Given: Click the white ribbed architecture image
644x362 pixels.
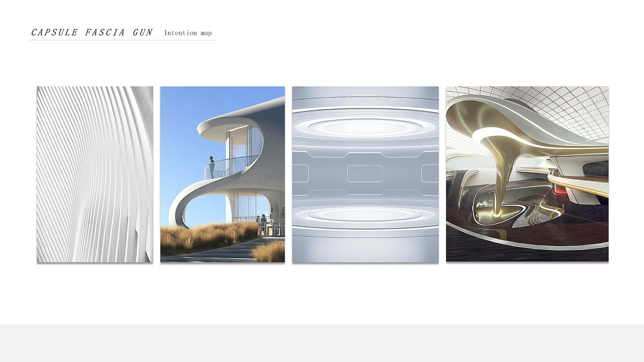Looking at the screenshot, I should pos(95,175).
